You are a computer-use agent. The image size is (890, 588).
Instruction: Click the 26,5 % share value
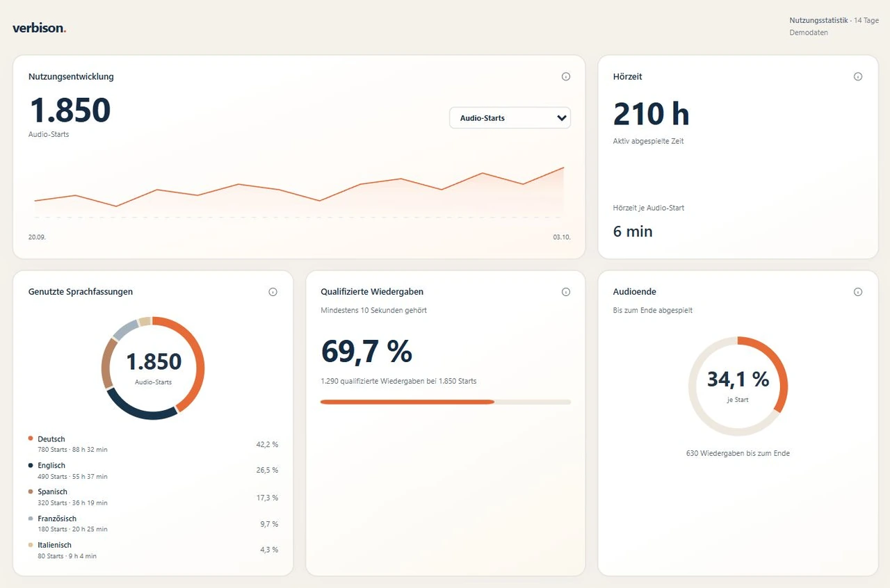(267, 471)
